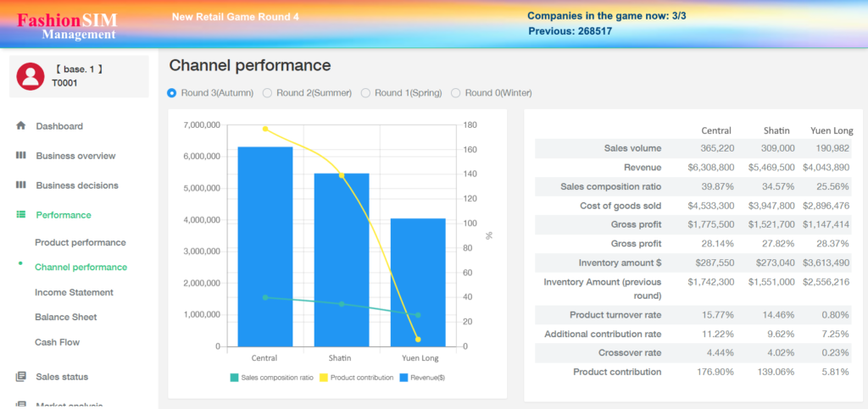Click the Central revenue bar in chart

(264, 246)
